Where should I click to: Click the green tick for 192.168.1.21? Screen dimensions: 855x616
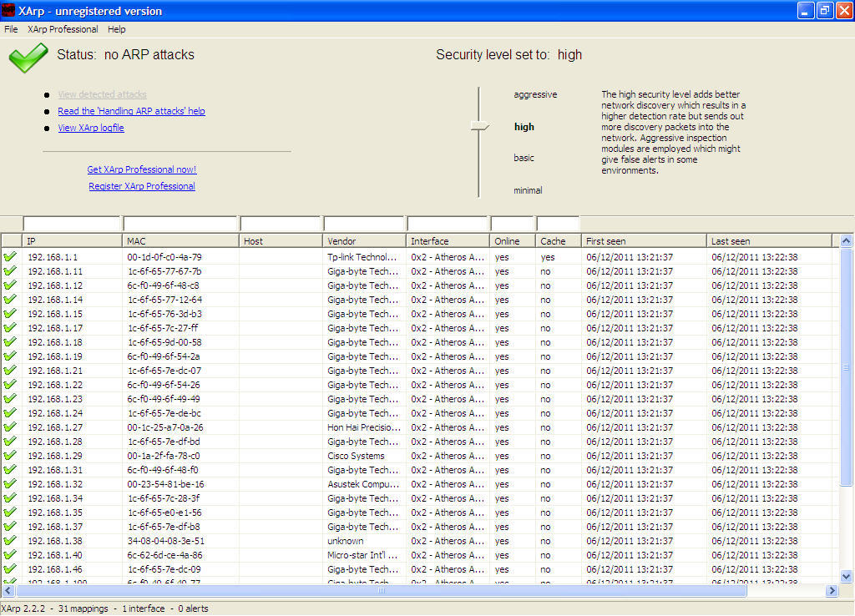[10, 370]
